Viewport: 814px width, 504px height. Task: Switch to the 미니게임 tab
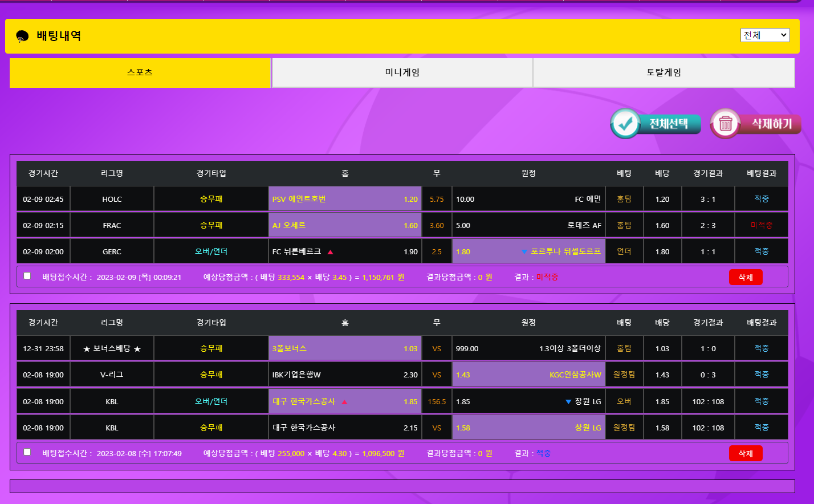(x=402, y=72)
